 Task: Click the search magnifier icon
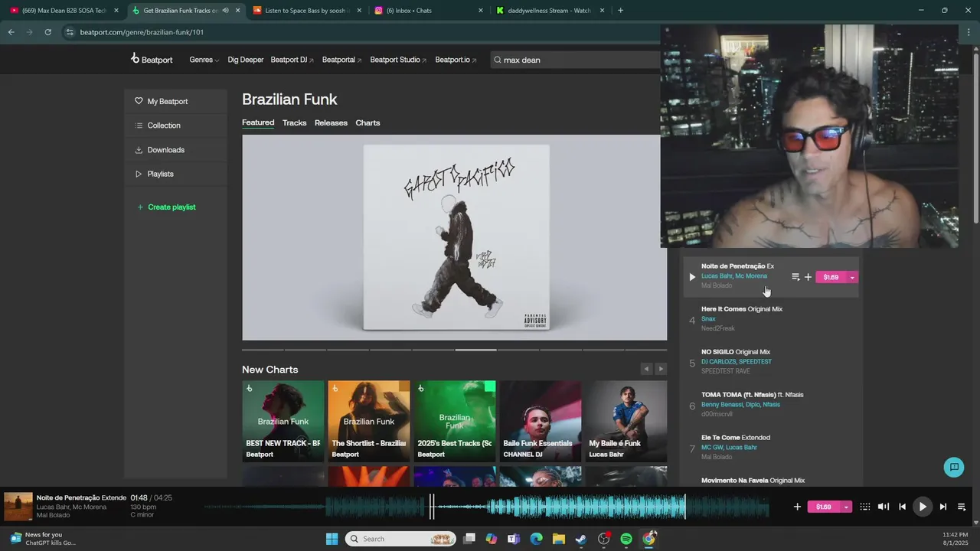pyautogui.click(x=497, y=60)
